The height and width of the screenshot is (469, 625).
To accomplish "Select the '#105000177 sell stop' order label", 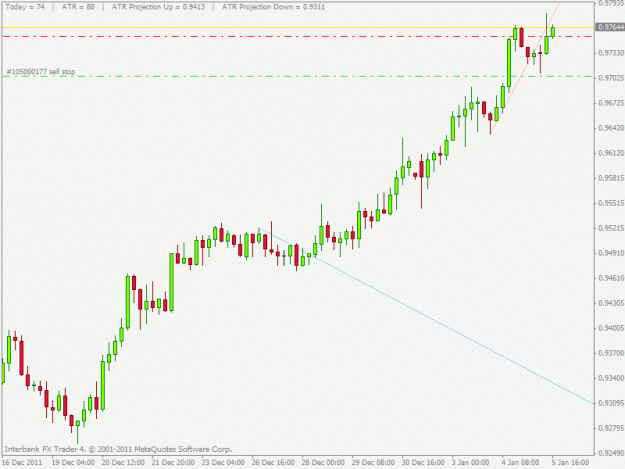I will click(x=41, y=72).
